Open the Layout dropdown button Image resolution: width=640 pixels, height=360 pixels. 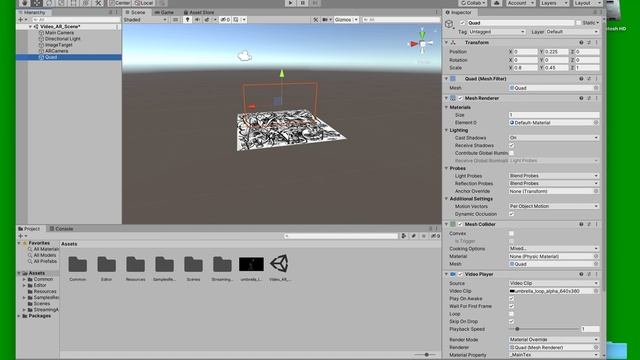coord(587,3)
